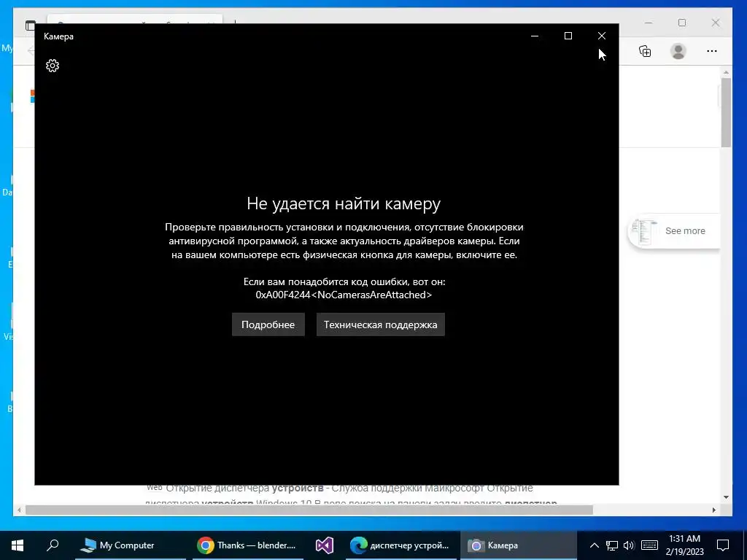Close the Edge window behind
Viewport: 747px width, 560px height.
click(716, 23)
